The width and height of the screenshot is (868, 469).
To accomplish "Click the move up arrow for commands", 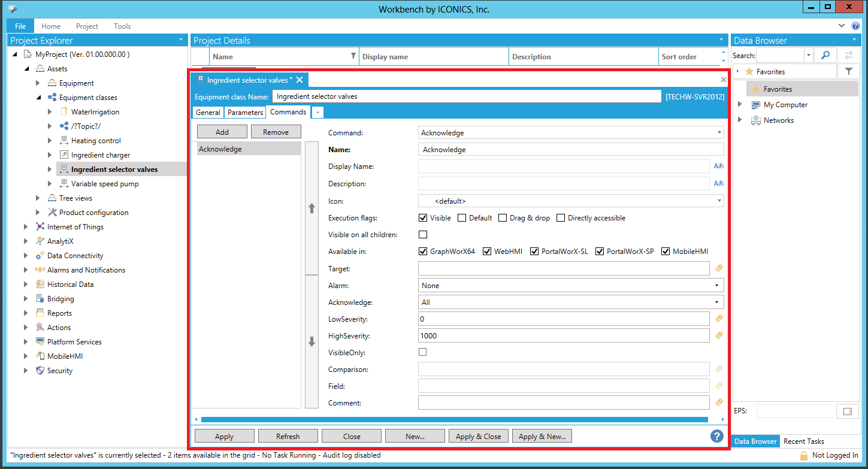I will (x=311, y=208).
